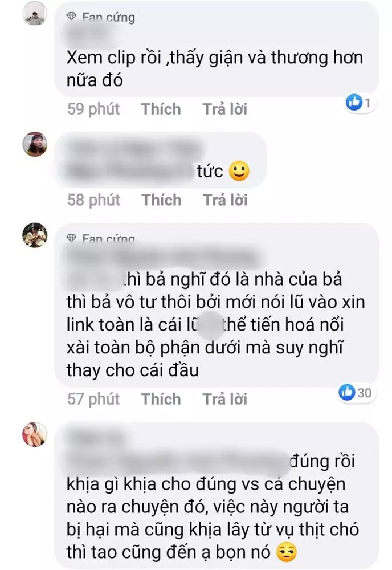Viewport: 392px width, 570px height.
Task: Click Thích under the 57 phút comment
Action: (161, 399)
